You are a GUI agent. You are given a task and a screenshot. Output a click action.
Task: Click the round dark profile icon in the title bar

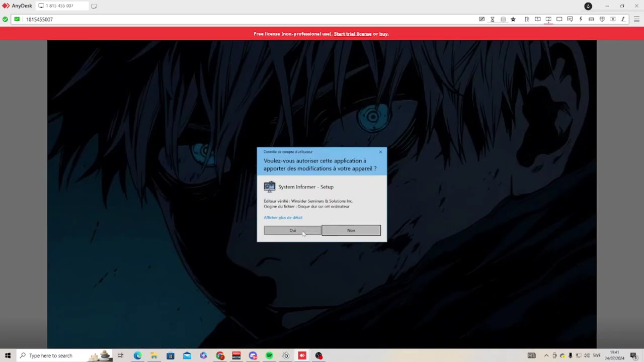[x=588, y=6]
